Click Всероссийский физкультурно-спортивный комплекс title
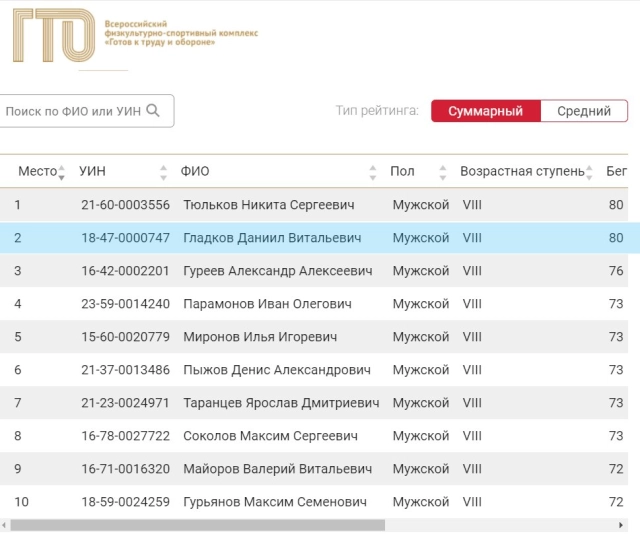Viewport: 640px width, 538px height. [181, 33]
